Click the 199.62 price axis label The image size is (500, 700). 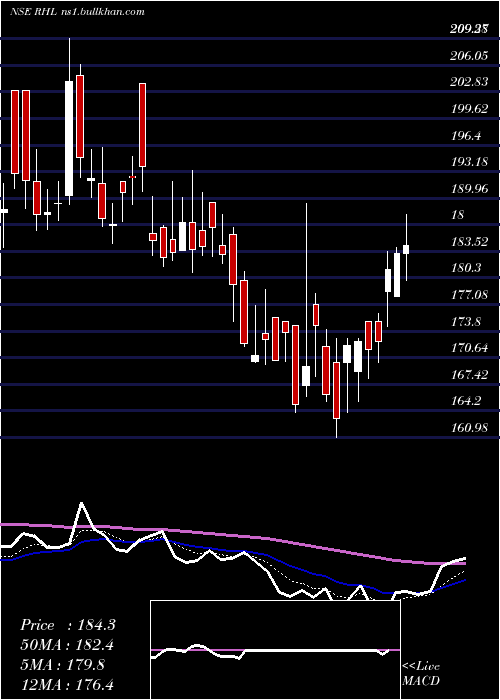coord(469,109)
